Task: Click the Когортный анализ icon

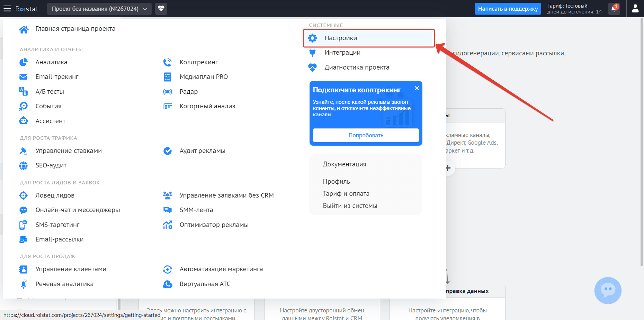Action: coord(168,106)
